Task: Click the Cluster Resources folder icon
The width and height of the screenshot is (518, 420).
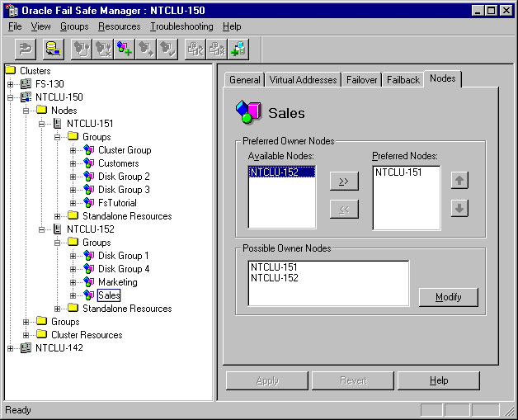Action: coord(41,334)
